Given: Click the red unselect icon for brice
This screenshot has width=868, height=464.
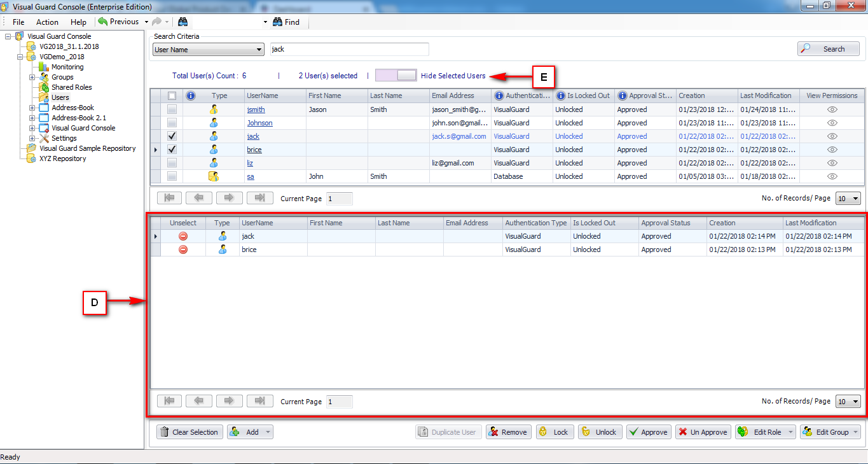Looking at the screenshot, I should tap(183, 250).
